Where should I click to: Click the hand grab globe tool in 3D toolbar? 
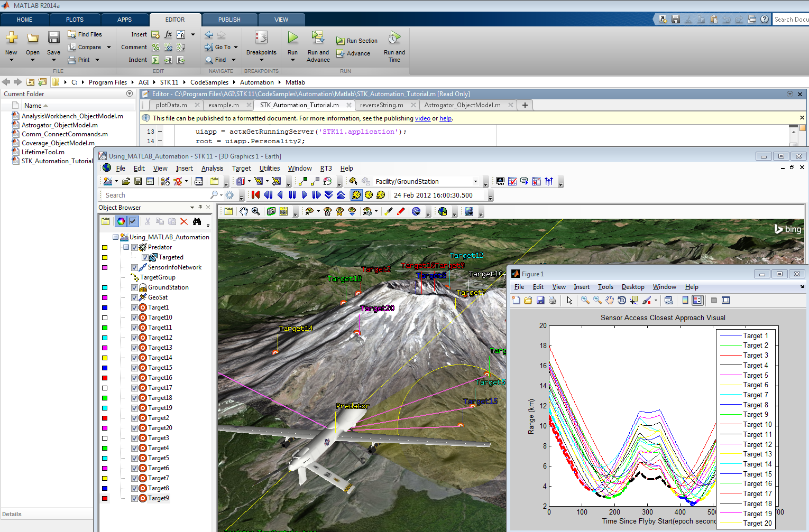243,211
